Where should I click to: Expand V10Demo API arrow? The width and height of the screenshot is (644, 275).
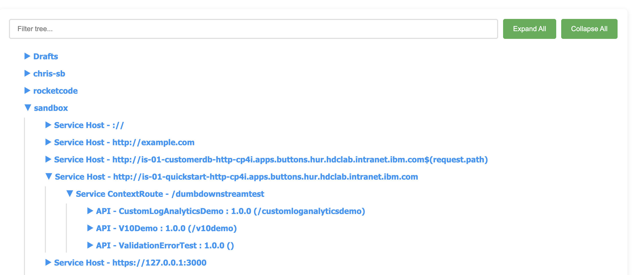coord(90,228)
